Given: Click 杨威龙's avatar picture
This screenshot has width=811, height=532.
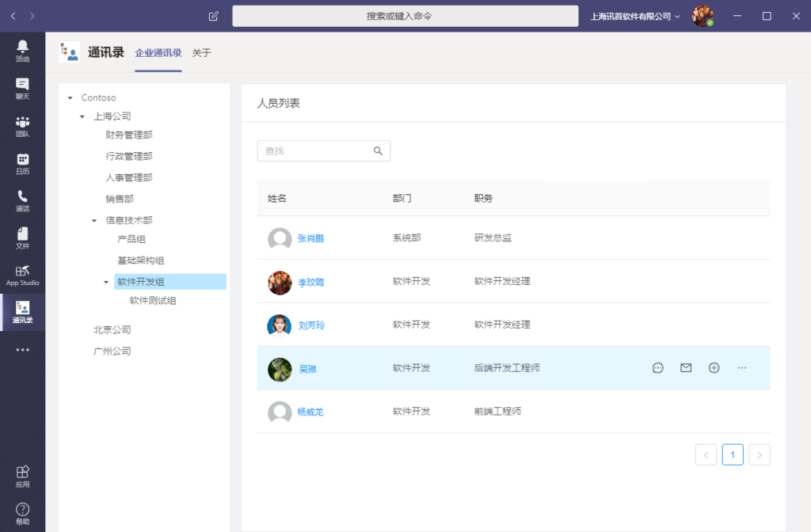Looking at the screenshot, I should point(280,412).
